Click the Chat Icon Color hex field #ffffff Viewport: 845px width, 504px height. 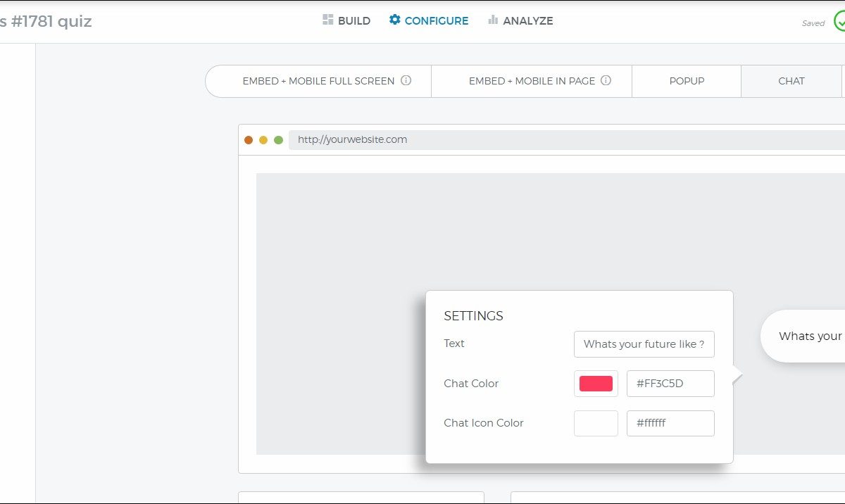(670, 423)
